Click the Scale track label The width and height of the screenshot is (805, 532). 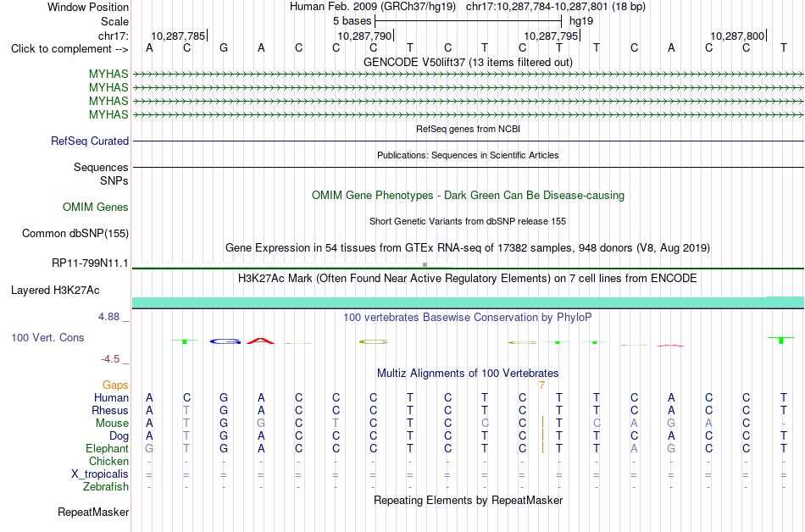114,21
